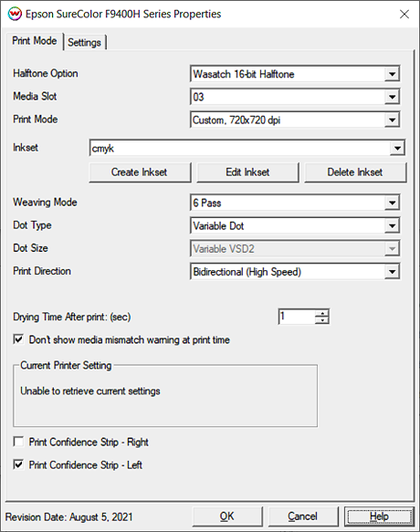Click the disabled Dot Size dropdown
Screen dimensions: 420x532
tap(295, 249)
